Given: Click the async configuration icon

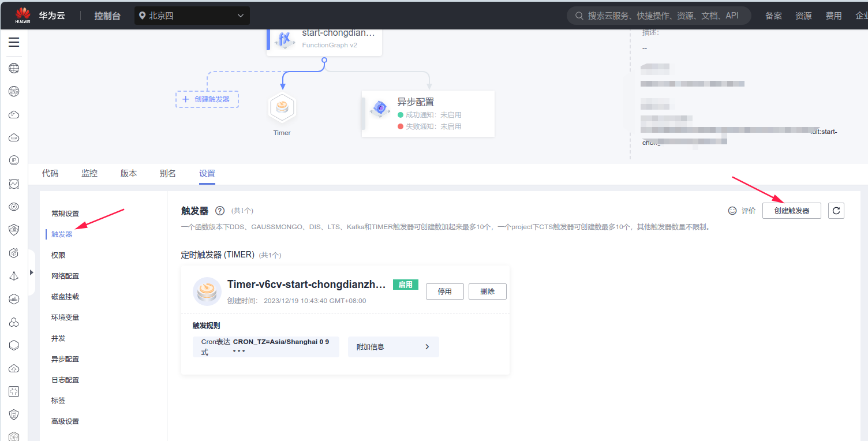Looking at the screenshot, I should tap(380, 108).
